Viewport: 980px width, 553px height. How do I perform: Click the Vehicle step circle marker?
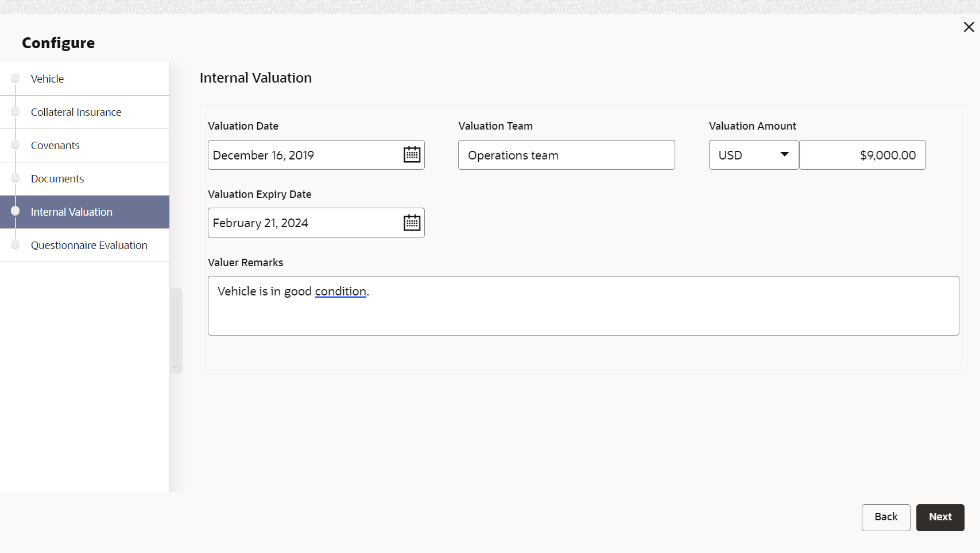[x=16, y=78]
